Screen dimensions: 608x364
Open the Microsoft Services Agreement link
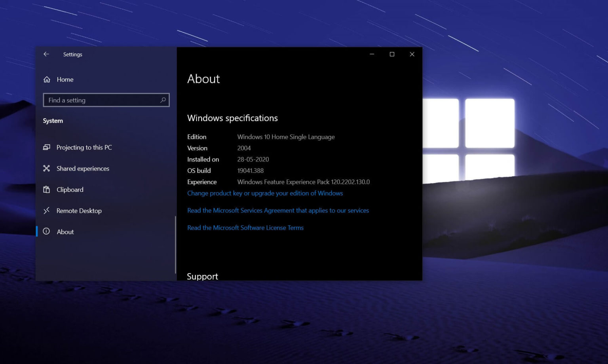[x=278, y=210]
